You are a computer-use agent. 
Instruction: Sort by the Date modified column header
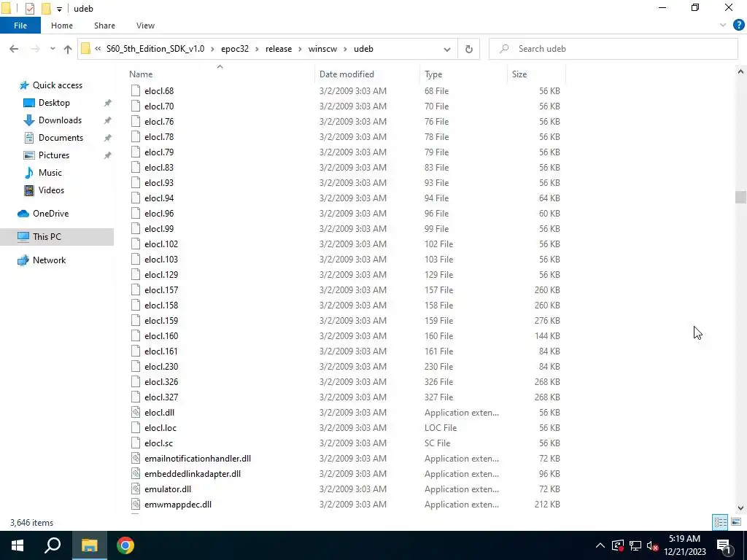point(347,74)
